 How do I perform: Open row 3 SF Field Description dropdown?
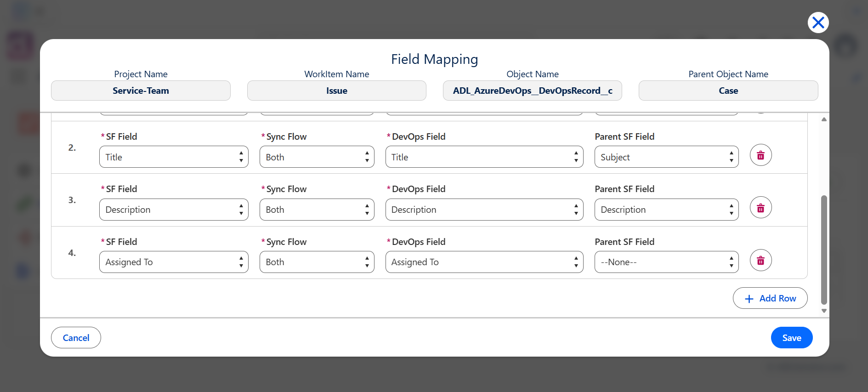tap(174, 210)
